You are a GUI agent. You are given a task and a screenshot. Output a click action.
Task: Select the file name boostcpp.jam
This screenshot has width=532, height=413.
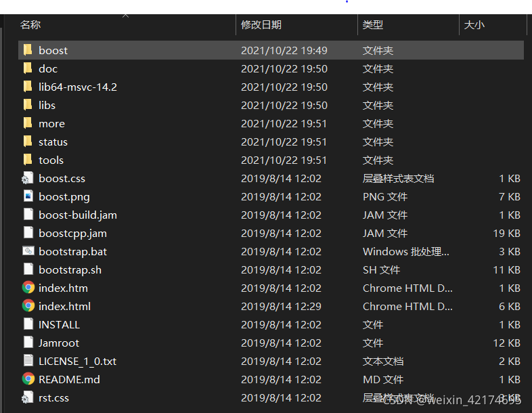click(x=72, y=234)
